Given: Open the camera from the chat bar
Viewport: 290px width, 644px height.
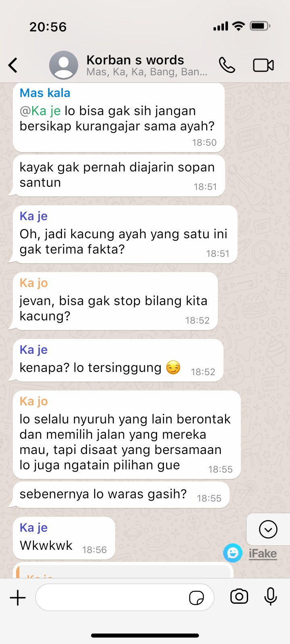Looking at the screenshot, I should pos(239,597).
